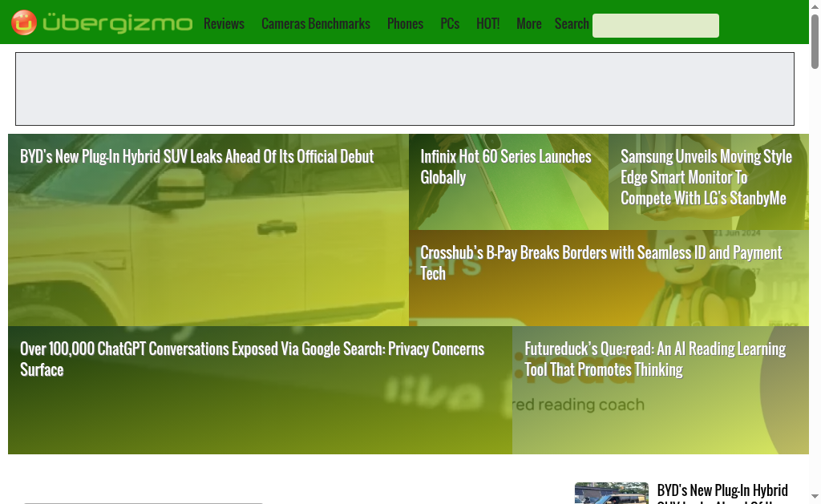821x504 pixels.
Task: Open the sidebar BYD's New Plug-In Hybrid headline
Action: (x=722, y=493)
